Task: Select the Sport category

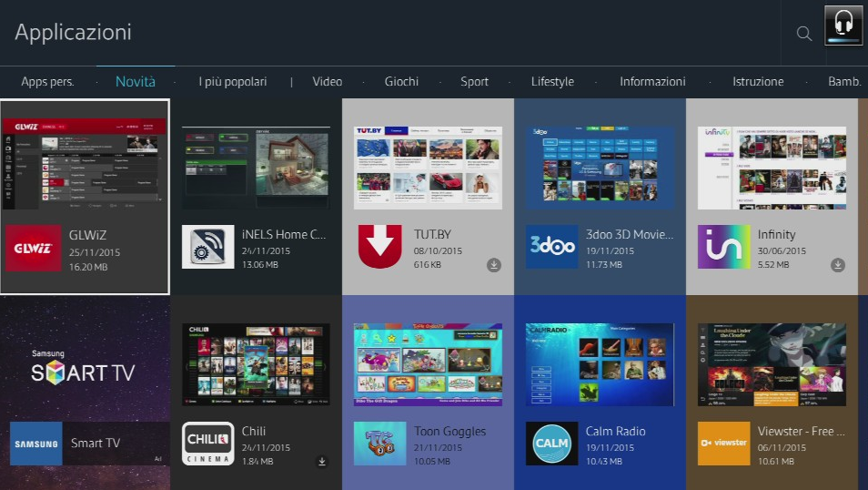Action: point(474,81)
